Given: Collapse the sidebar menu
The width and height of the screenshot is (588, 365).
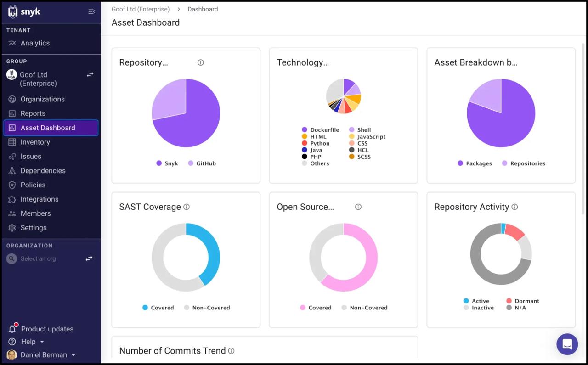Looking at the screenshot, I should (x=91, y=11).
